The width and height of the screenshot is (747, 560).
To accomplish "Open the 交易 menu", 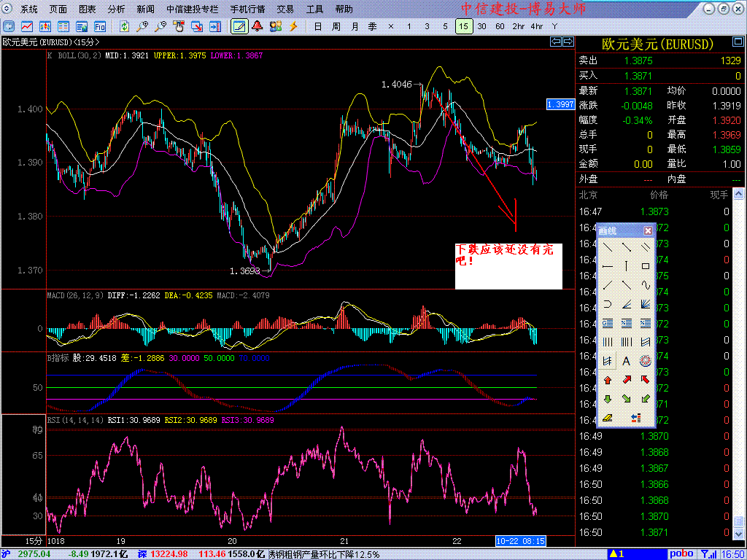I will (285, 9).
